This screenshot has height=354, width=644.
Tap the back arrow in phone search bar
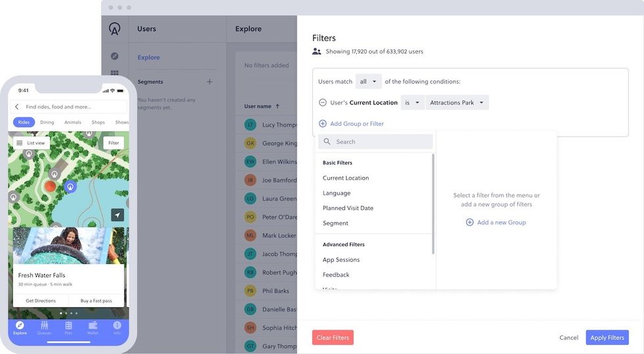pyautogui.click(x=17, y=106)
